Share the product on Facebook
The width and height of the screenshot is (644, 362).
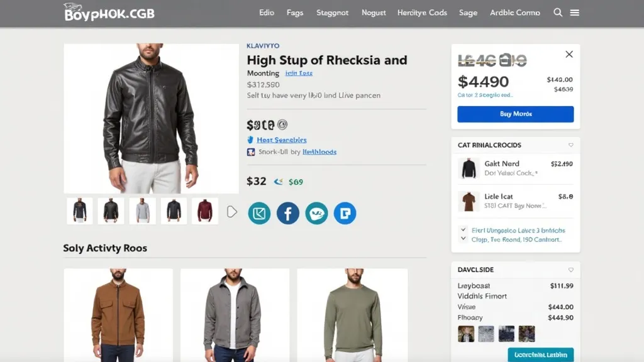[287, 213]
